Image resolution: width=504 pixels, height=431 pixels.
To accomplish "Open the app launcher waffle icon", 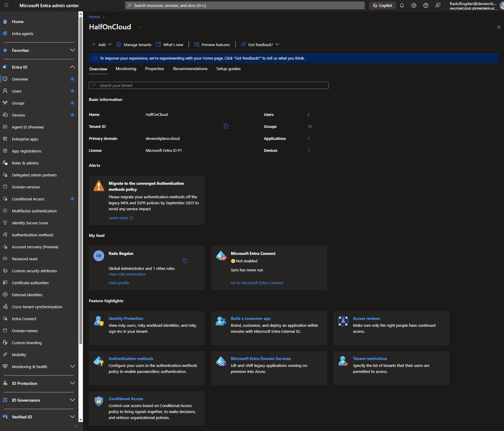I will click(x=6, y=5).
